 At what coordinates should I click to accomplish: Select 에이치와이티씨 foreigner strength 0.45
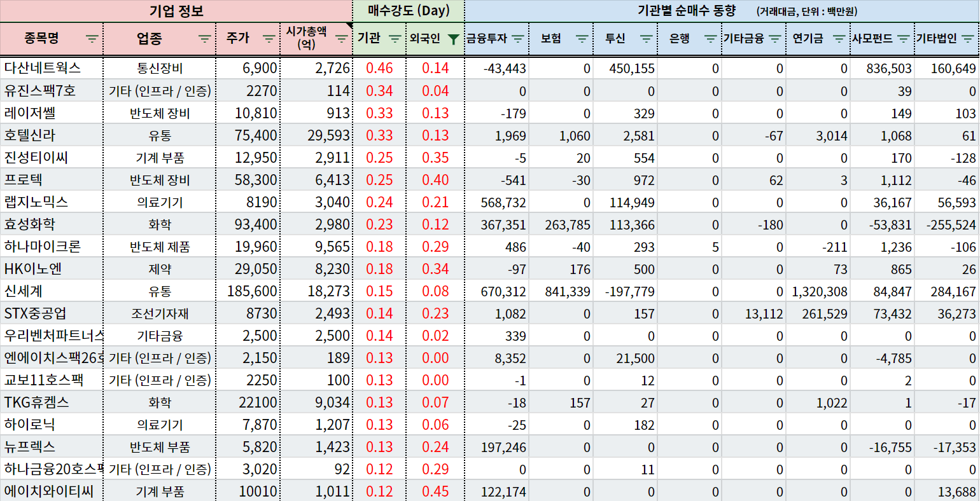tap(435, 491)
